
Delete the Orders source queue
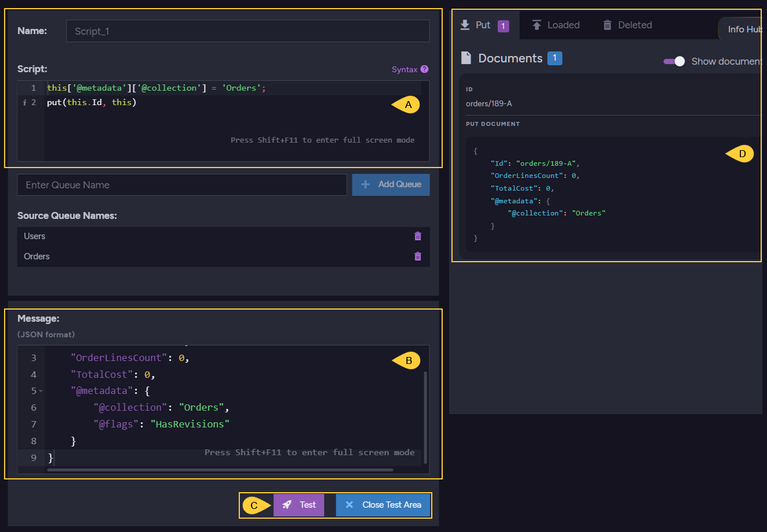(418, 256)
